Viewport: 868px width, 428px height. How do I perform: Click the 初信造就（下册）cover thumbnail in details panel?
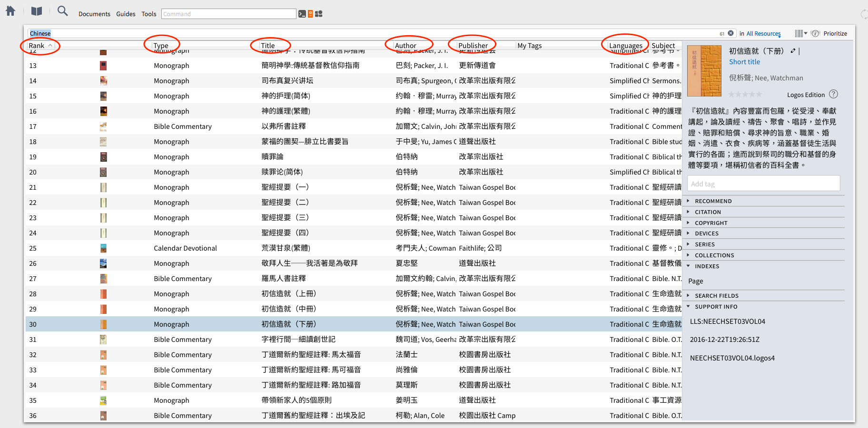(x=704, y=70)
